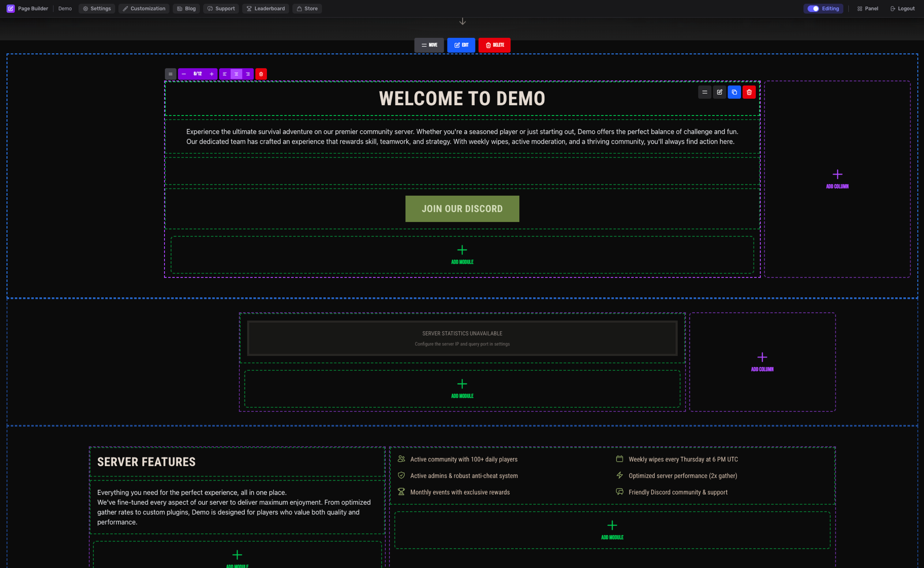
Task: Click the column drag handle icon
Action: click(x=170, y=74)
